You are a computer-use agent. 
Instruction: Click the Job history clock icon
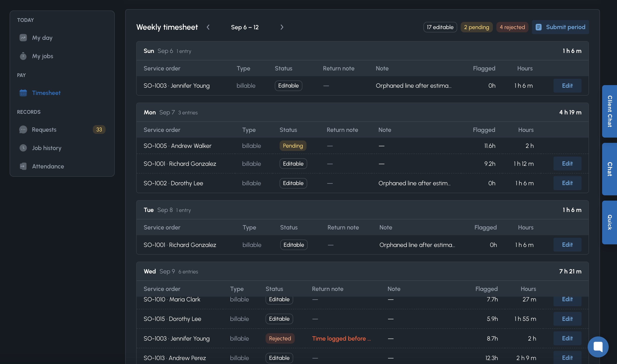[23, 148]
